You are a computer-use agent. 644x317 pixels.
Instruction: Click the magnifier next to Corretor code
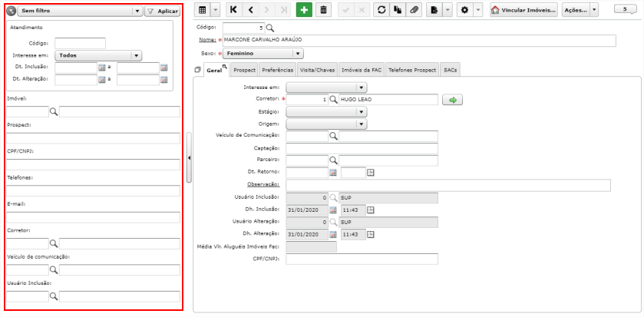(x=333, y=100)
